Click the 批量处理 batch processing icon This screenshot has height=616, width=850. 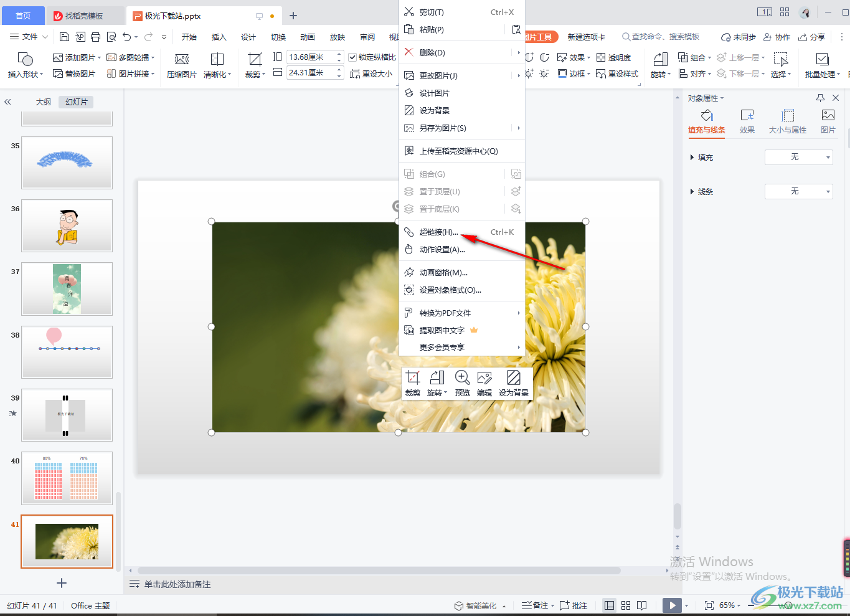(822, 59)
